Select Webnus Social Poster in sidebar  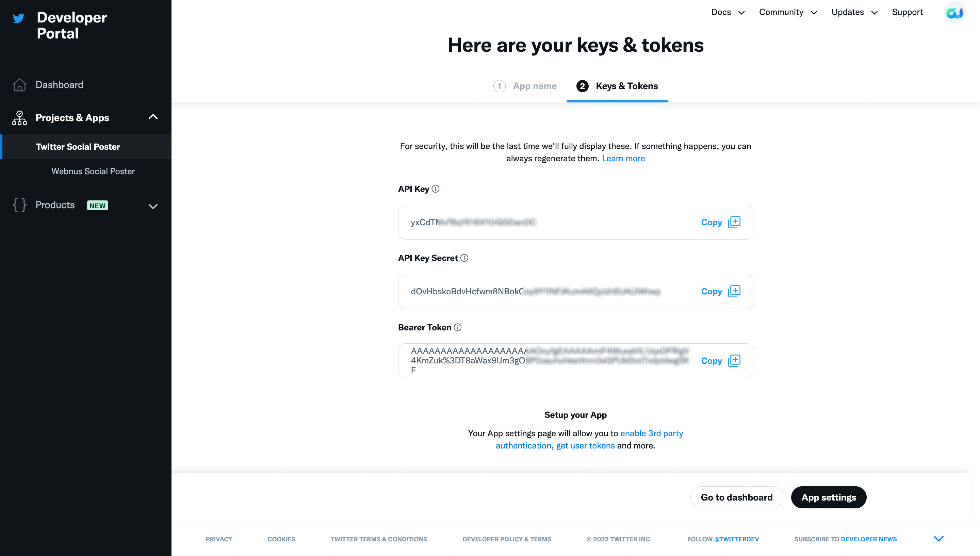pos(93,171)
